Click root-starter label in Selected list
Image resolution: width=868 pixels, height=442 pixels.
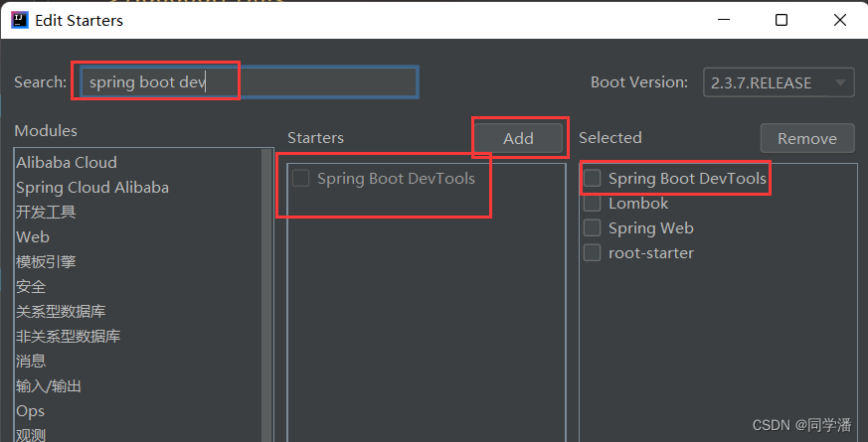(651, 253)
